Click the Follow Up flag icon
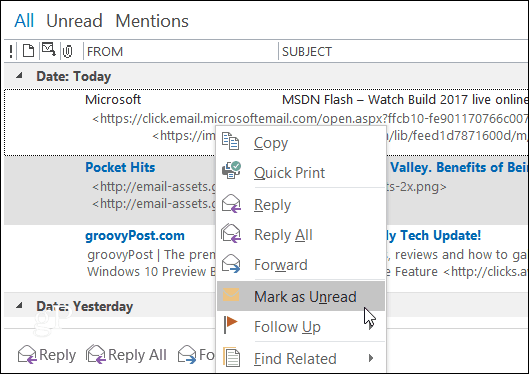 [231, 325]
